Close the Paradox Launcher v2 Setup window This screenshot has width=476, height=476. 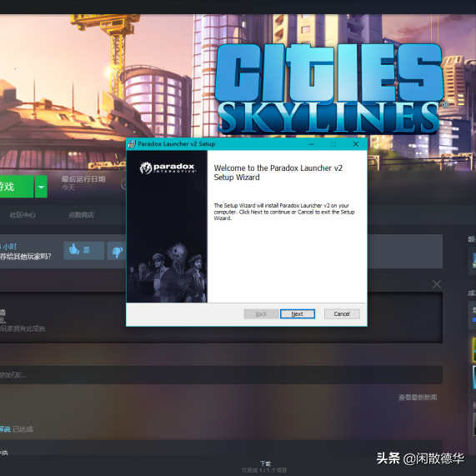(356, 144)
